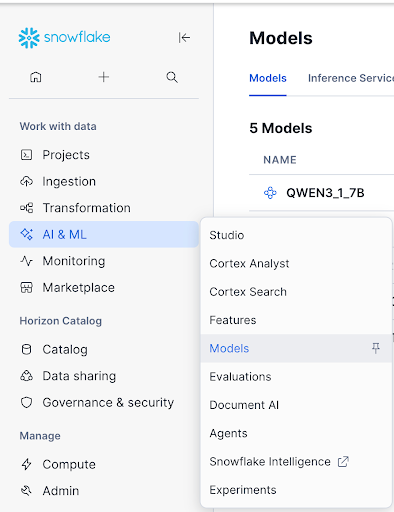Choose Studio from AI & ML flyout

pyautogui.click(x=296, y=235)
